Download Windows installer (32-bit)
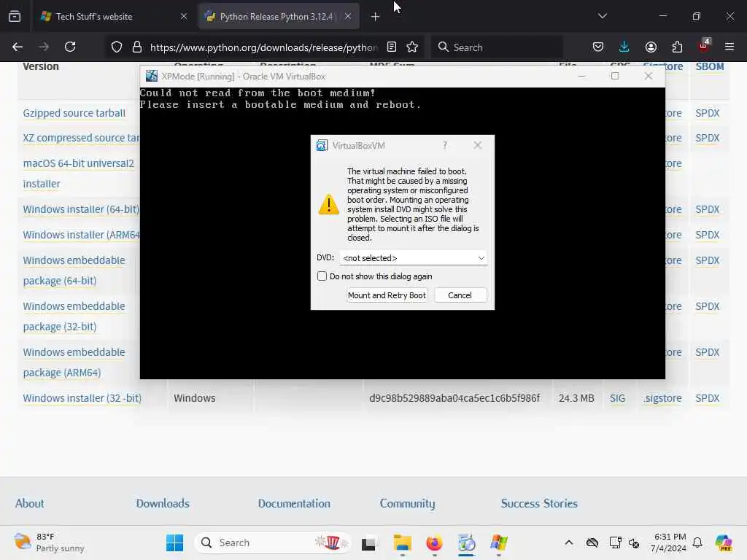The height and width of the screenshot is (560, 747). (82, 398)
